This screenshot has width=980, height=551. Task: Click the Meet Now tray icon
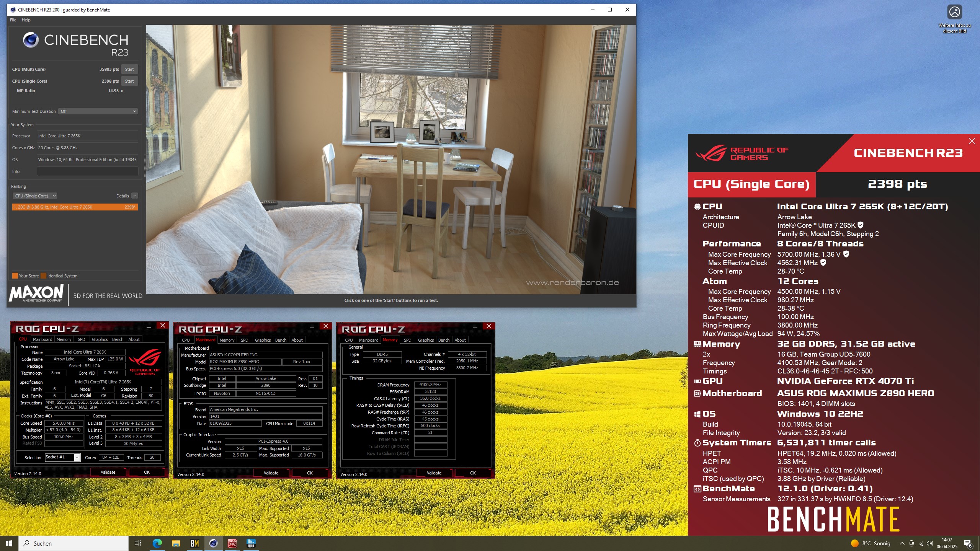click(x=911, y=543)
